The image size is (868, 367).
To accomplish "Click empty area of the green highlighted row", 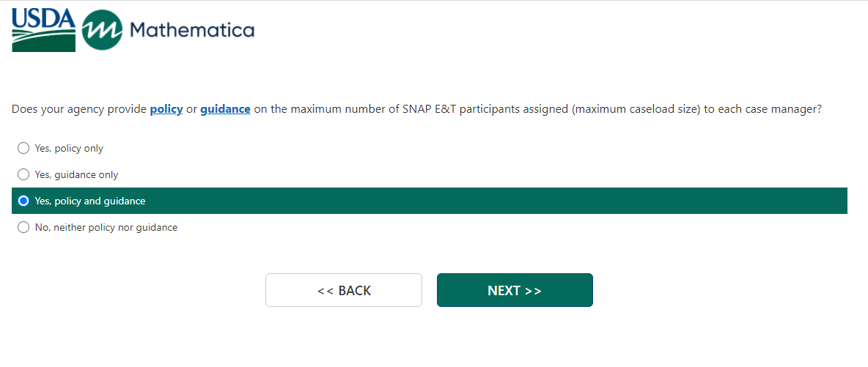I will point(513,201).
